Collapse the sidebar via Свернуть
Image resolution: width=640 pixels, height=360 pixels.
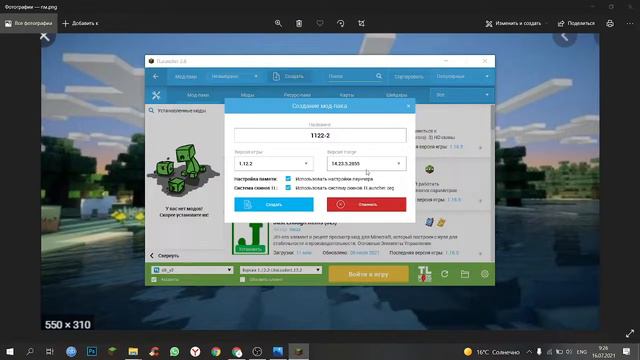coord(164,256)
